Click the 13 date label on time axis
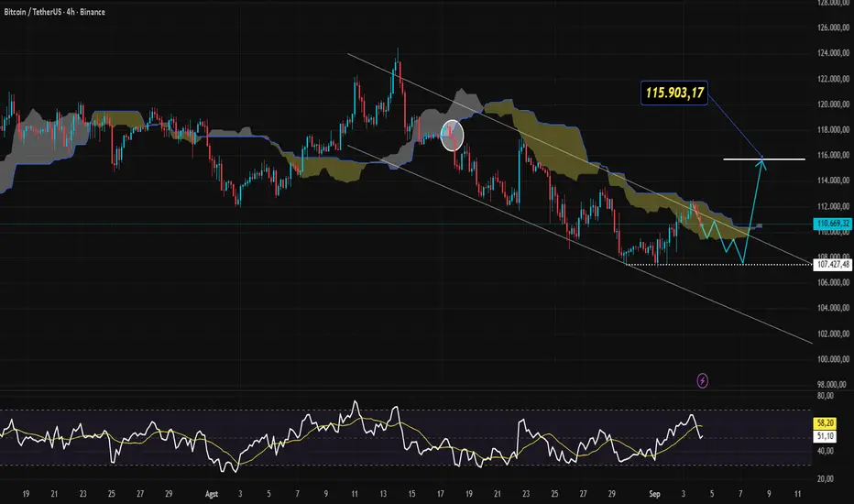 (x=383, y=494)
